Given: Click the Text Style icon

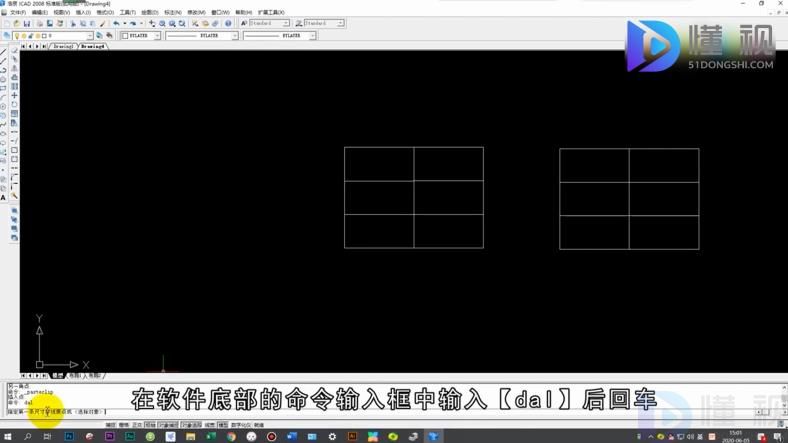Looking at the screenshot, I should (244, 23).
